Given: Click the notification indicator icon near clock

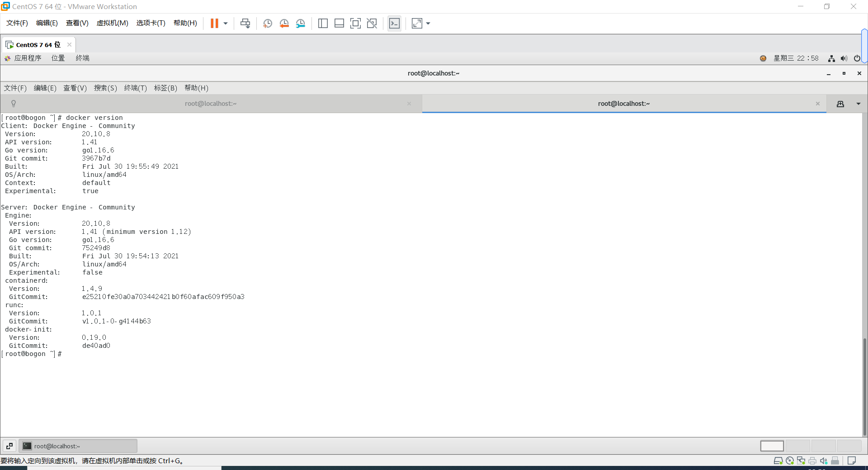Looking at the screenshot, I should pos(763,58).
